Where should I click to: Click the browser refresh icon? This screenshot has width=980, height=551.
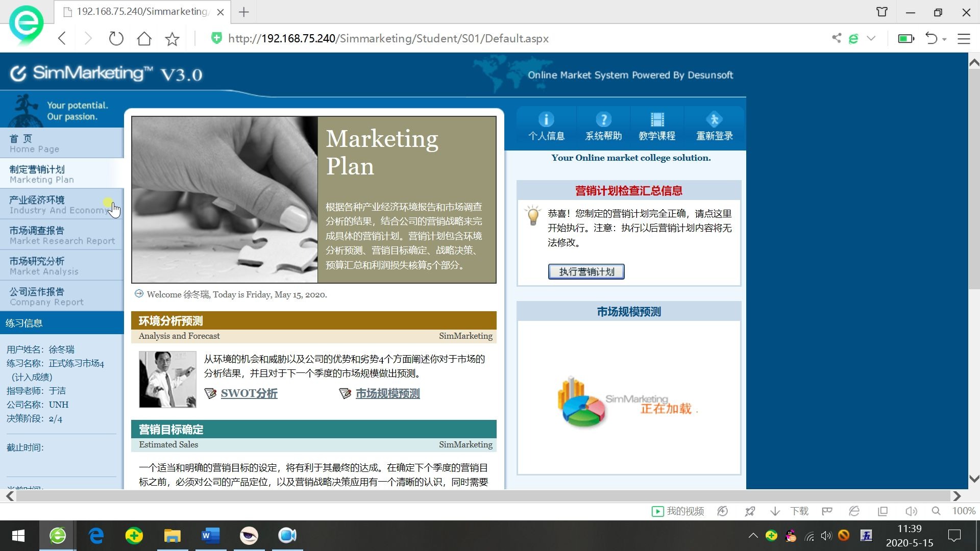coord(116,39)
